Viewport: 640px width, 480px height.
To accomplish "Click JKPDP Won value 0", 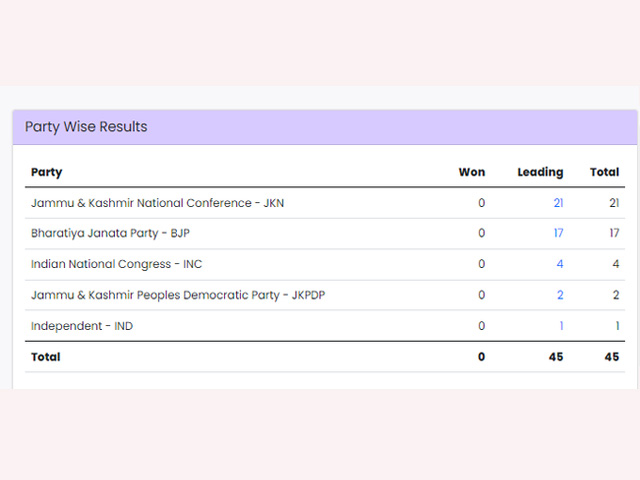I will click(x=482, y=295).
